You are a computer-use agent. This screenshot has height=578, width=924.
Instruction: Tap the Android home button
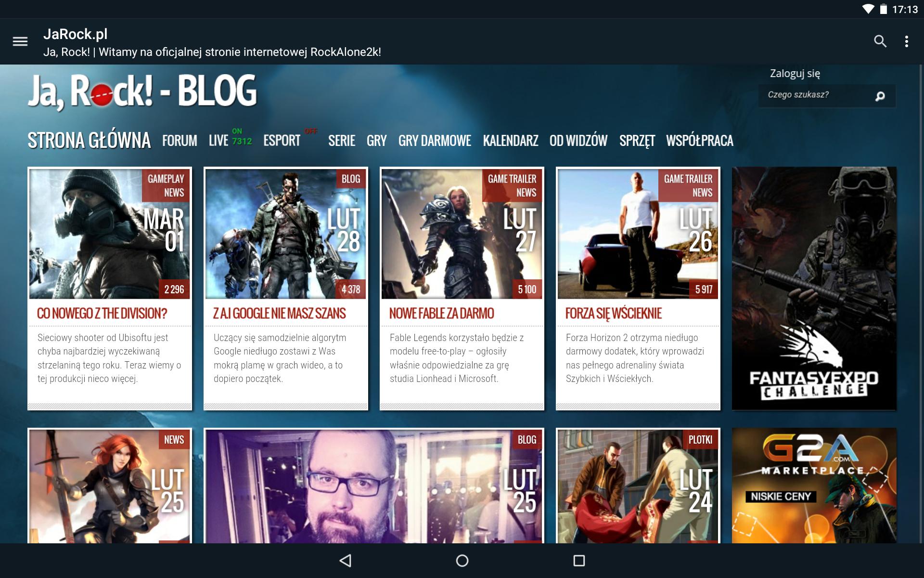pyautogui.click(x=462, y=561)
